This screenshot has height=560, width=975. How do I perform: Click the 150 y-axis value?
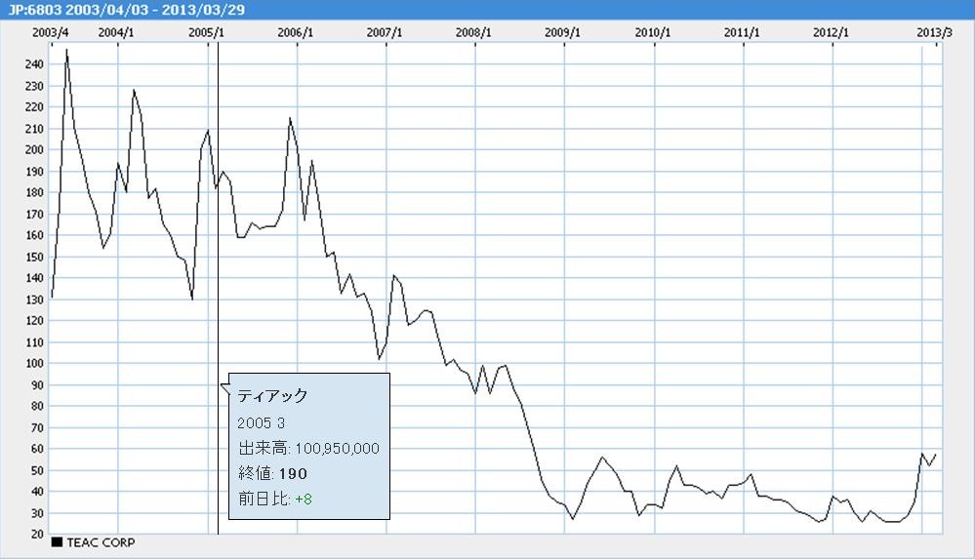coord(34,257)
